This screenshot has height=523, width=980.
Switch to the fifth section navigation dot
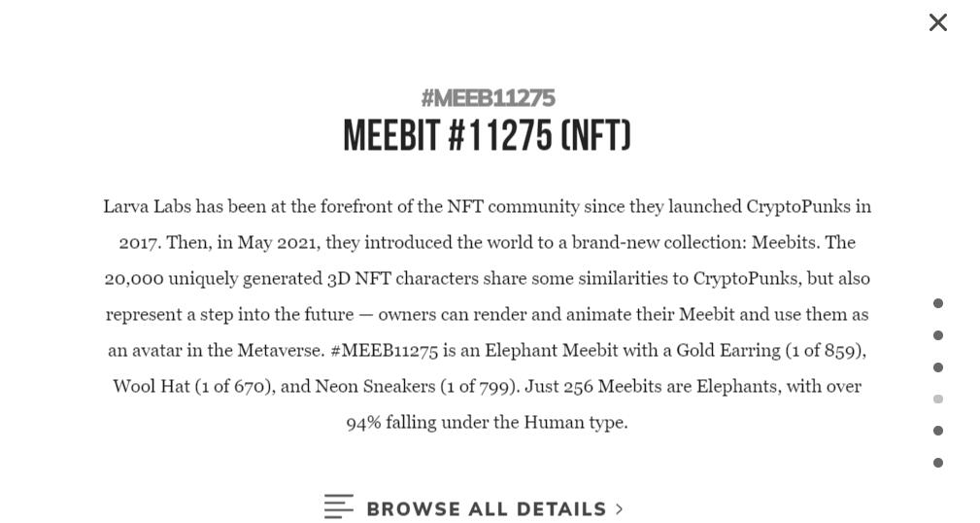click(938, 431)
